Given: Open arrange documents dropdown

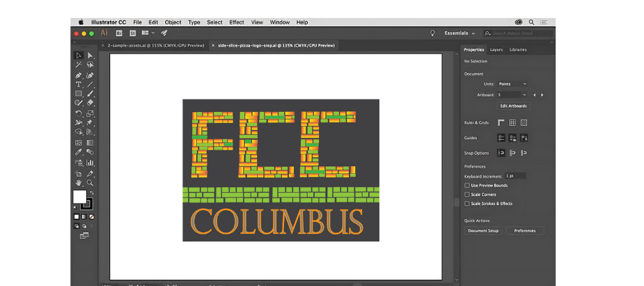Looking at the screenshot, I should coord(148,33).
